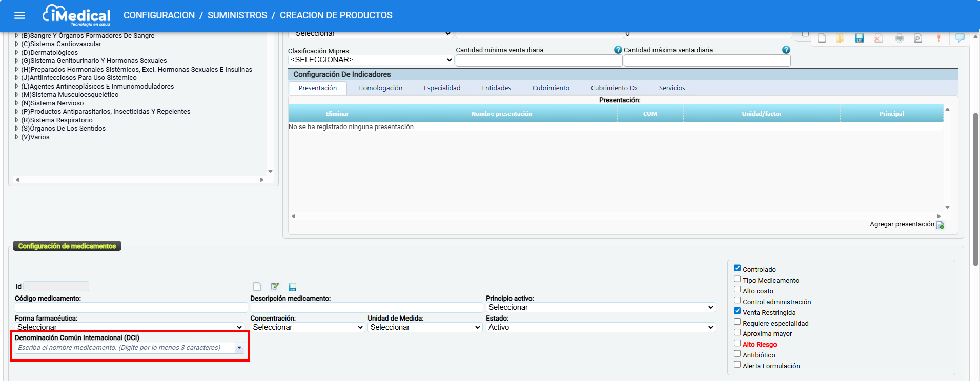Click the Configuración de medicamentos header button
The height and width of the screenshot is (381, 980).
click(x=67, y=246)
